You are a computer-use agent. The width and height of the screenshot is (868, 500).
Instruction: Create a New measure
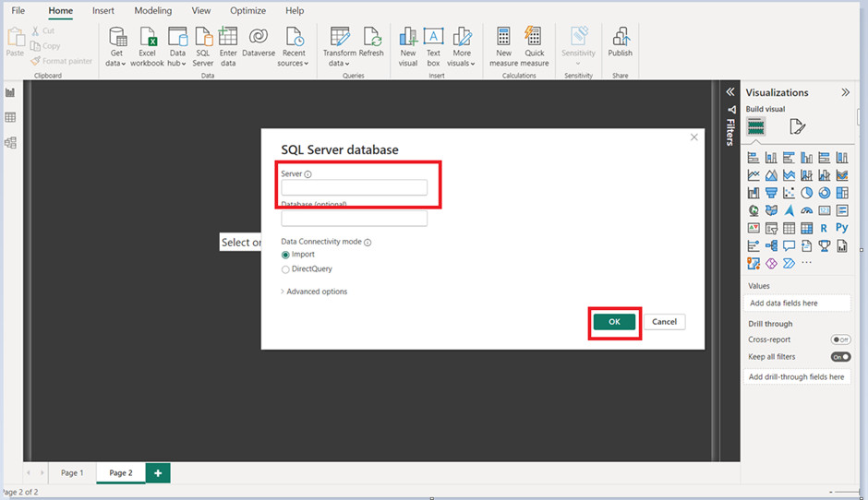click(x=503, y=37)
